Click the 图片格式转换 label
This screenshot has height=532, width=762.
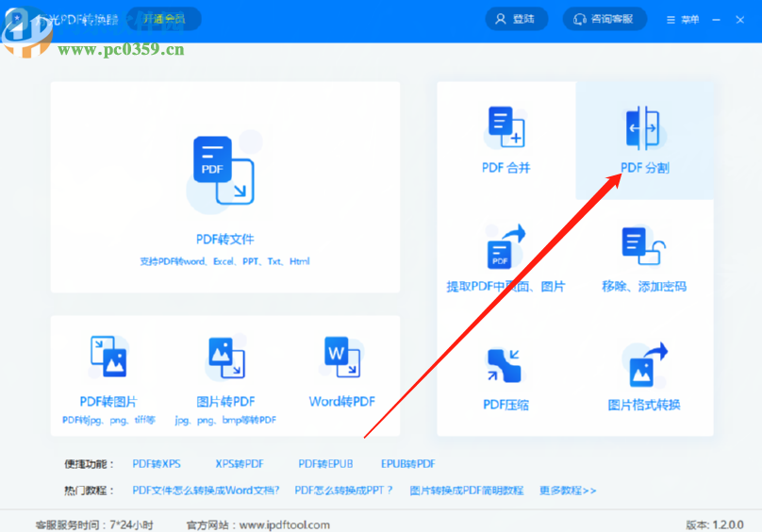(x=644, y=405)
